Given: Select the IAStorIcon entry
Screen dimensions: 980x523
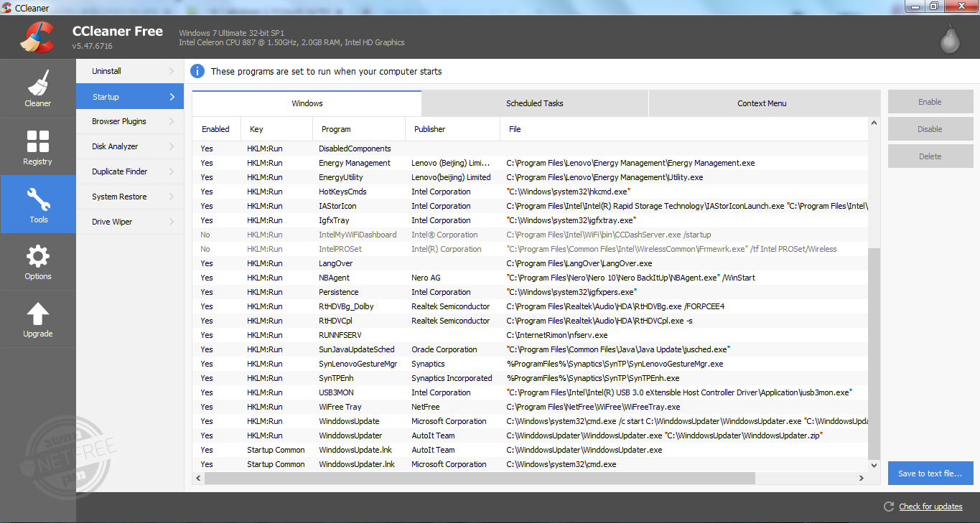Looking at the screenshot, I should point(531,206).
